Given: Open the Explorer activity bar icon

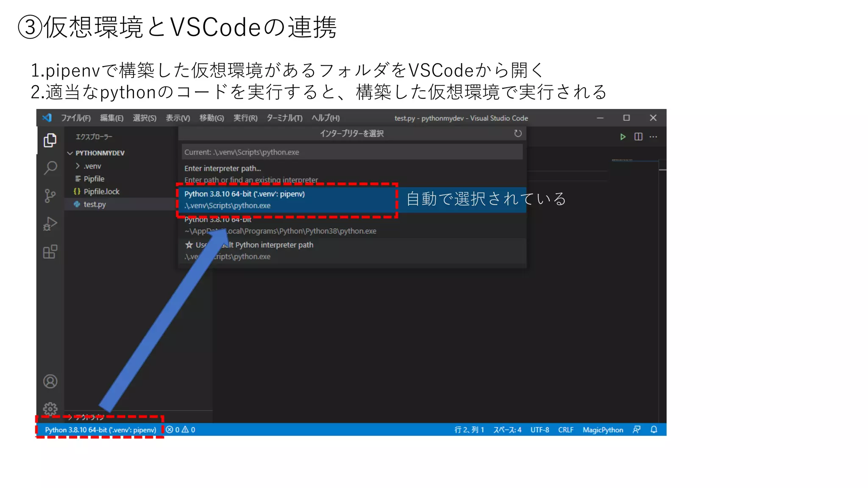Looking at the screenshot, I should coord(50,140).
